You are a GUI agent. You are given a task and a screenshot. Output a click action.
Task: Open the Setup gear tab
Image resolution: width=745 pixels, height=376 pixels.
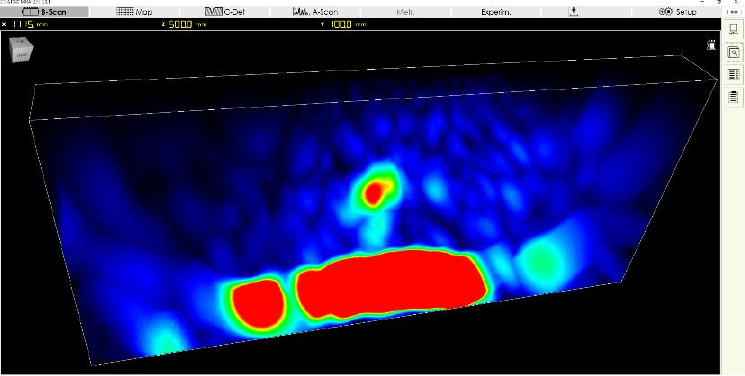click(x=678, y=12)
